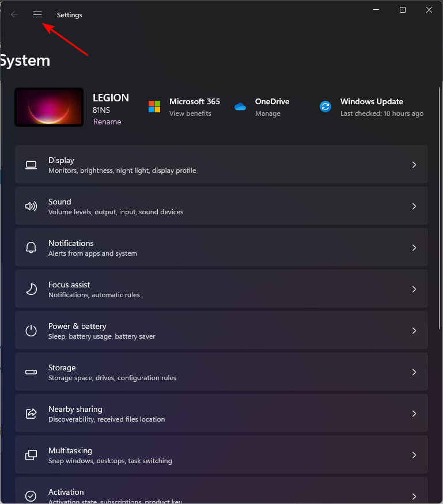Click the OneDrive cloud icon
Screen dimensions: 443x504
pos(240,107)
